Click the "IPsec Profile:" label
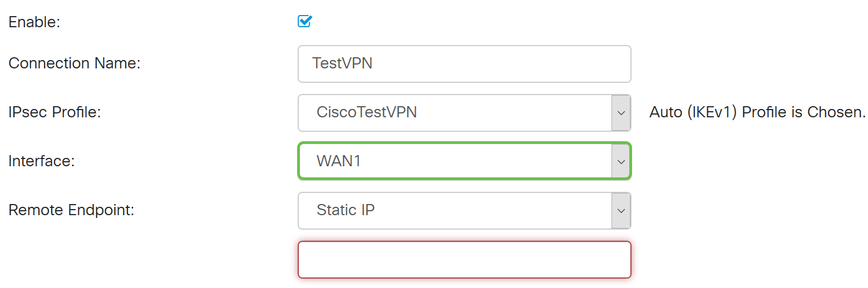Screen dimensions: 868x288 [x=55, y=112]
